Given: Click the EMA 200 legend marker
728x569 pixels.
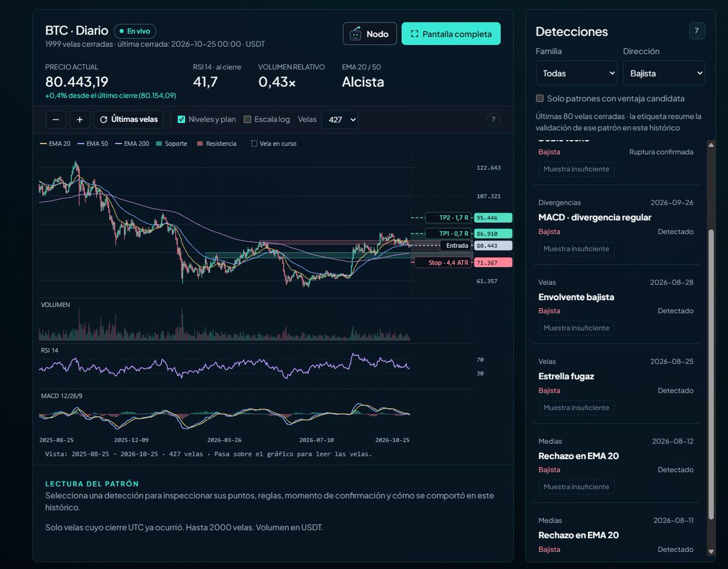Looking at the screenshot, I should coord(117,144).
